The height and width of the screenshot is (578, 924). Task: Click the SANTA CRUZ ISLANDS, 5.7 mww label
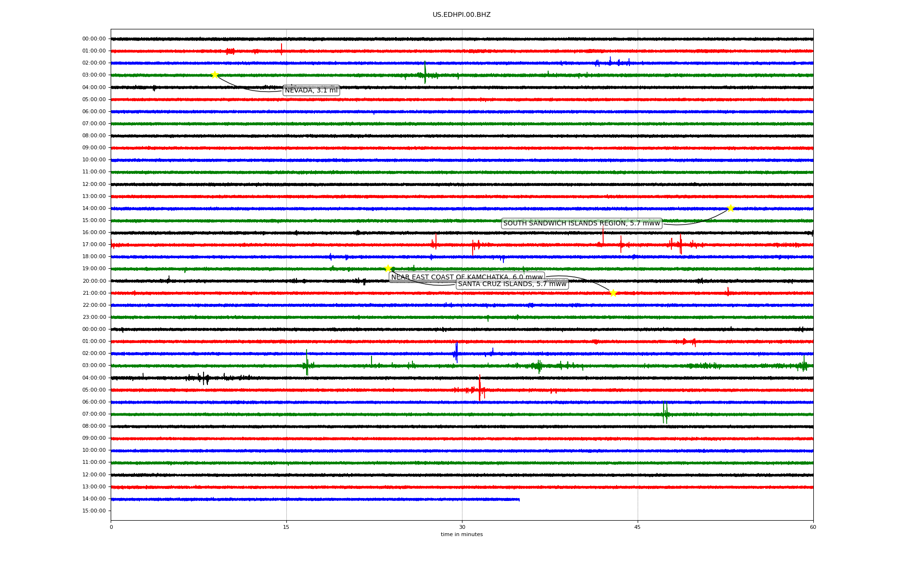(512, 284)
